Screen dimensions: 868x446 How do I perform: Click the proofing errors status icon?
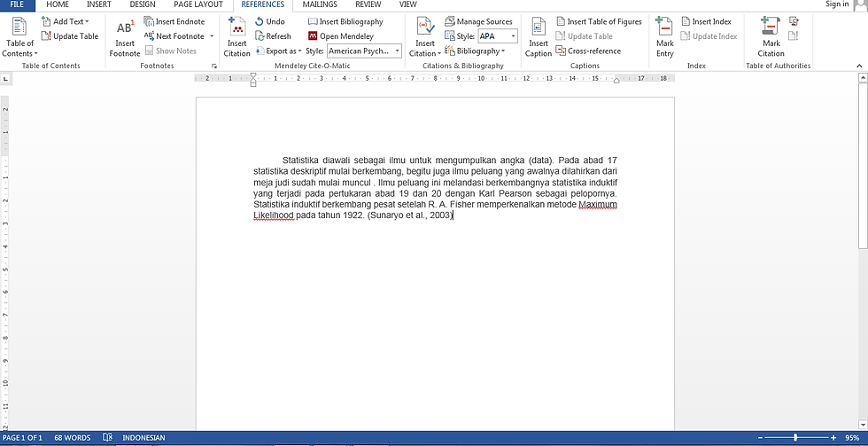108,438
